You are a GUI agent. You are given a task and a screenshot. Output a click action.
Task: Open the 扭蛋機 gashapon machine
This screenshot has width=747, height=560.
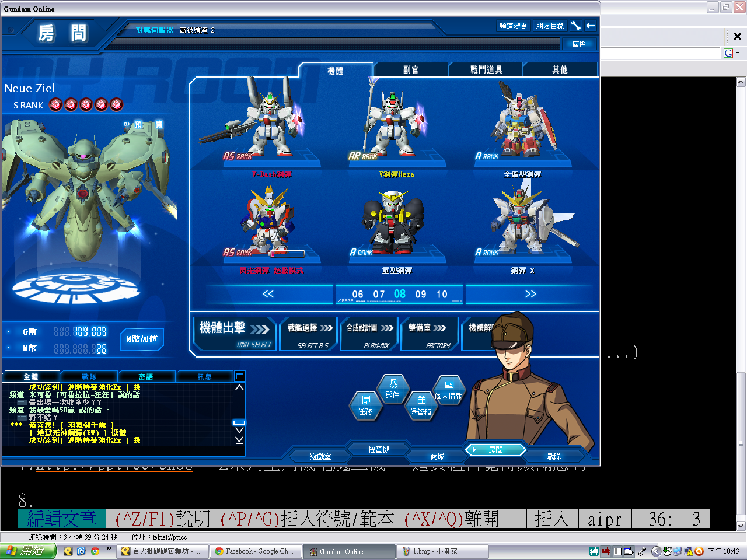click(379, 450)
